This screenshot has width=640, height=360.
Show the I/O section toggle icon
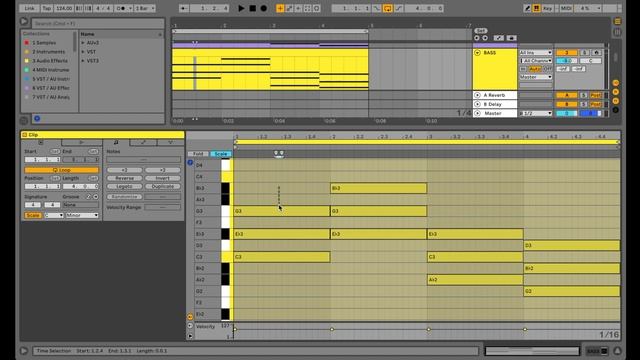(x=616, y=83)
